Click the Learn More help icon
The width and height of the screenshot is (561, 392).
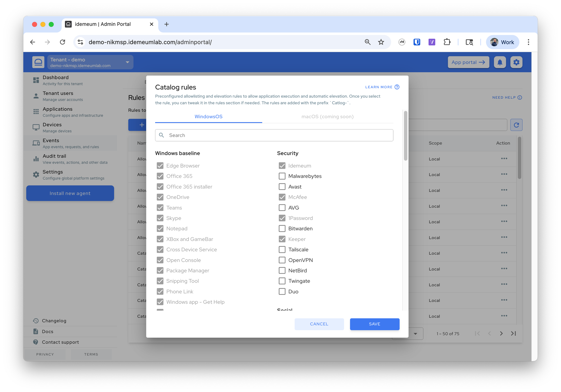pos(397,87)
